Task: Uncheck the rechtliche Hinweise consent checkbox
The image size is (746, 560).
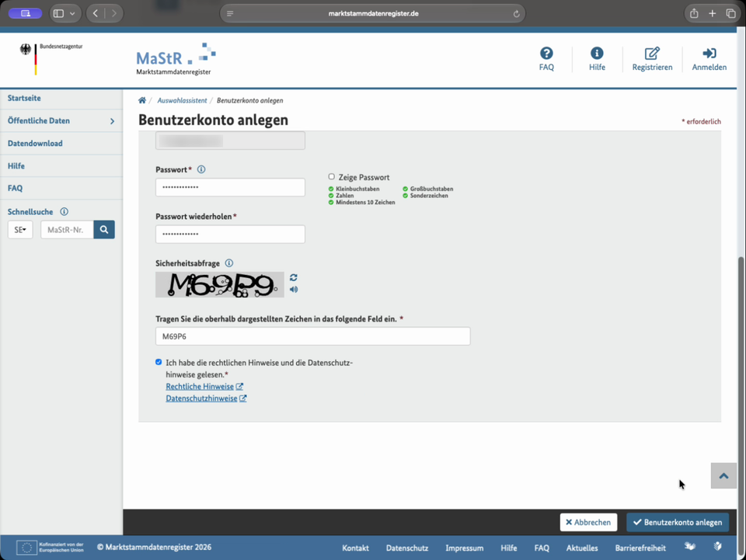Action: click(159, 362)
